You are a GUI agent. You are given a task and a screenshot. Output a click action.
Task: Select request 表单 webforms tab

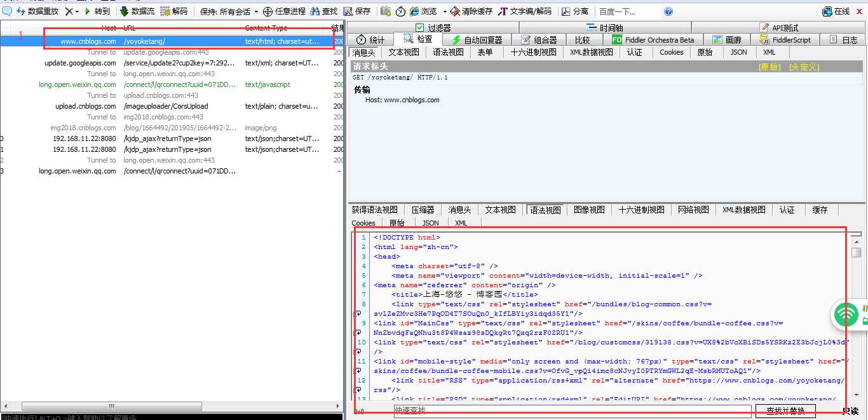point(485,52)
